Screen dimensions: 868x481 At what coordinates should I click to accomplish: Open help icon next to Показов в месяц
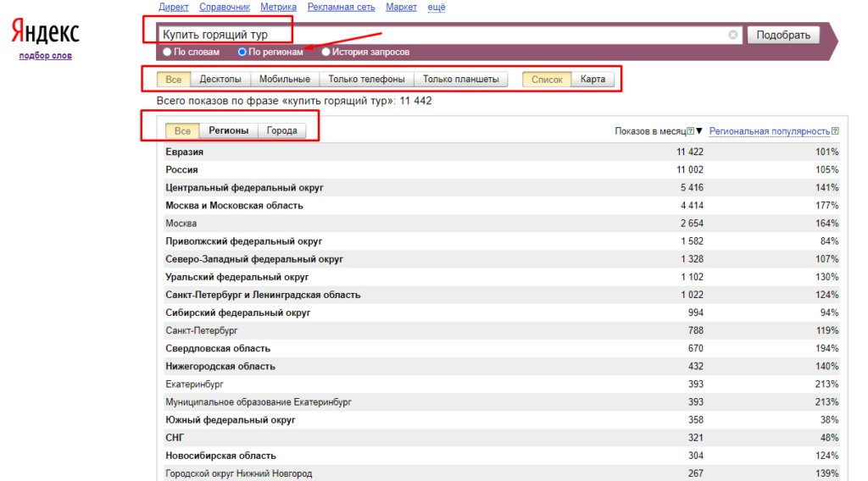pyautogui.click(x=690, y=131)
